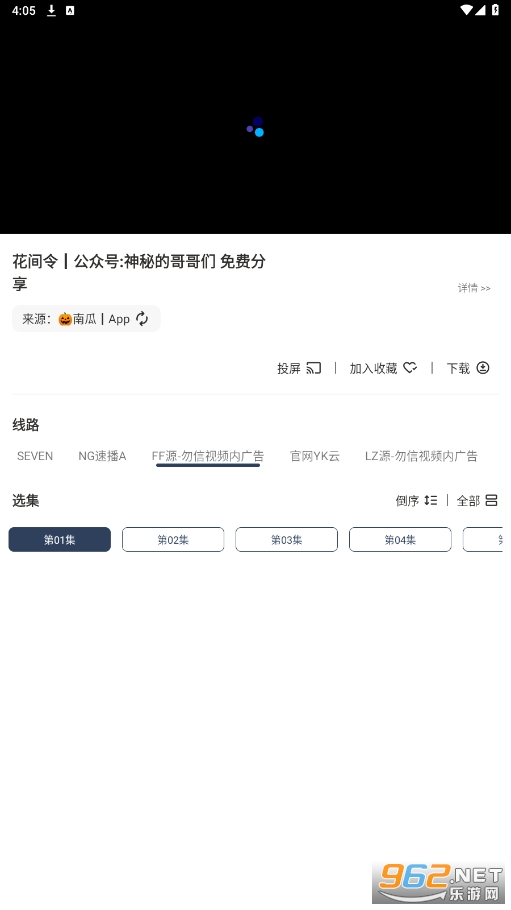Tap the download arrow in status bar
Screen dimensions: 511x910
51,10
